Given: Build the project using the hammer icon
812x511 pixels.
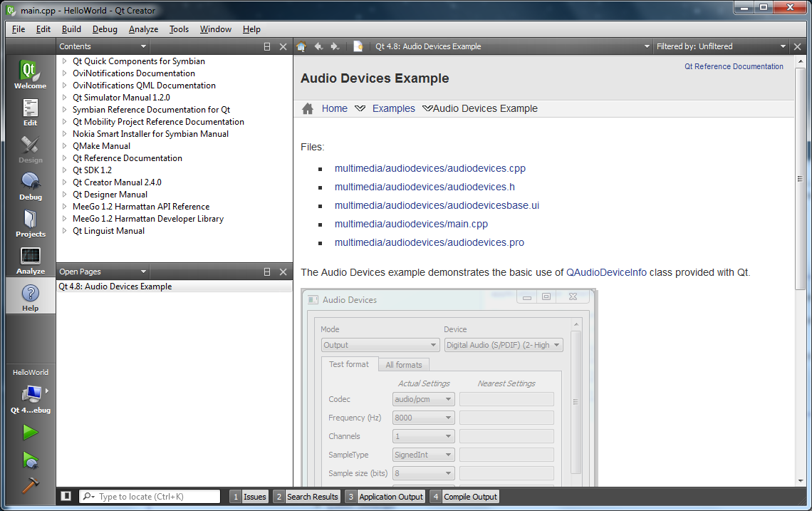Looking at the screenshot, I should point(30,485).
